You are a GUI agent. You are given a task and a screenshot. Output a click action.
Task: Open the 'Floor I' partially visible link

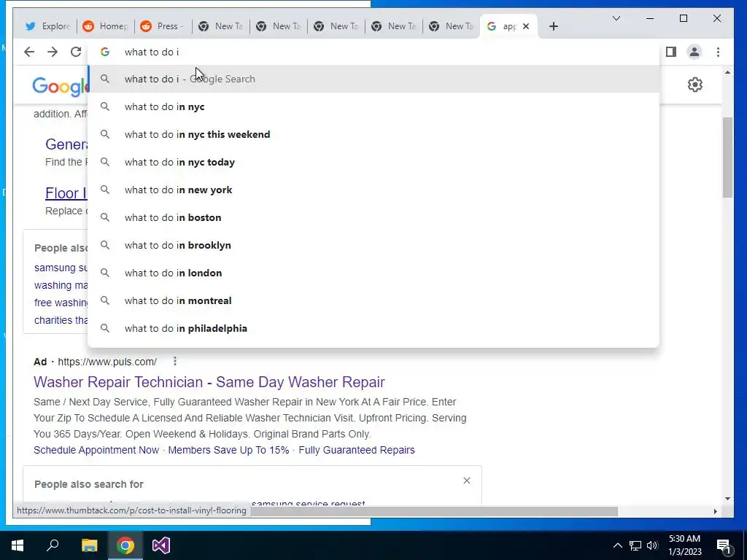click(x=66, y=192)
